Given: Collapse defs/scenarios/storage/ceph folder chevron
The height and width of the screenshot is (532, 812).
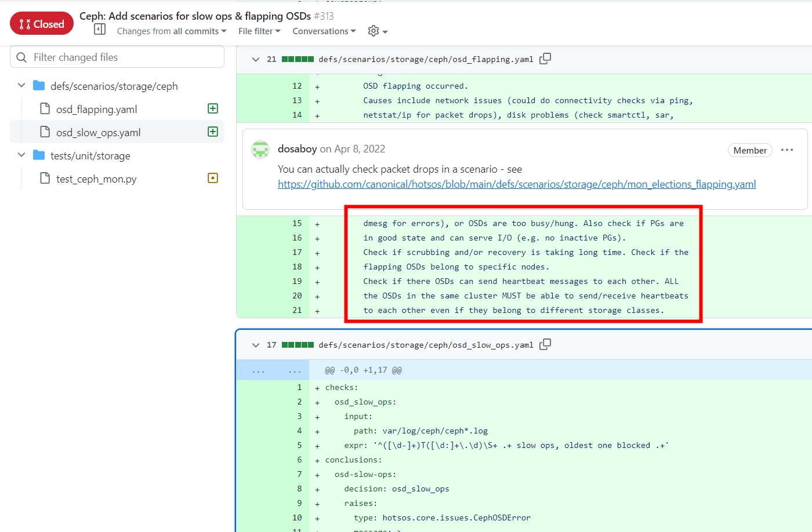Looking at the screenshot, I should point(21,86).
